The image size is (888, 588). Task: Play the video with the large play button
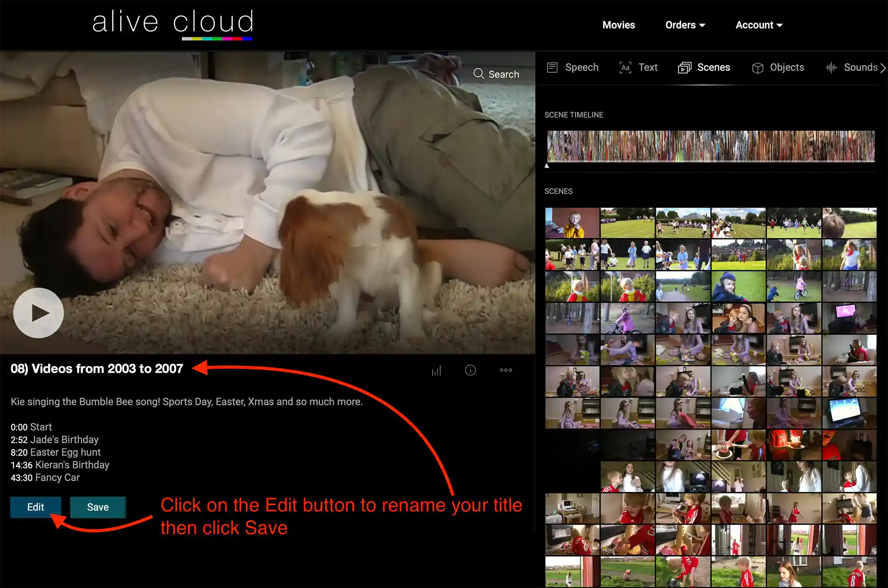coord(38,313)
